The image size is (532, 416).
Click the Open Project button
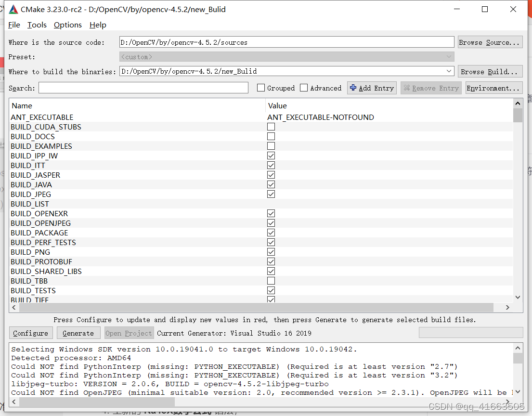(129, 333)
